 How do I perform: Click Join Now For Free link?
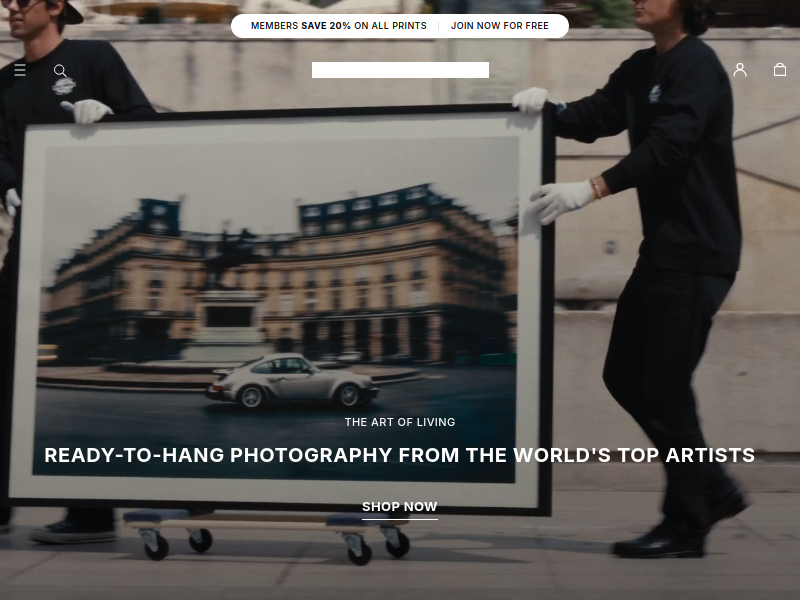tap(499, 26)
